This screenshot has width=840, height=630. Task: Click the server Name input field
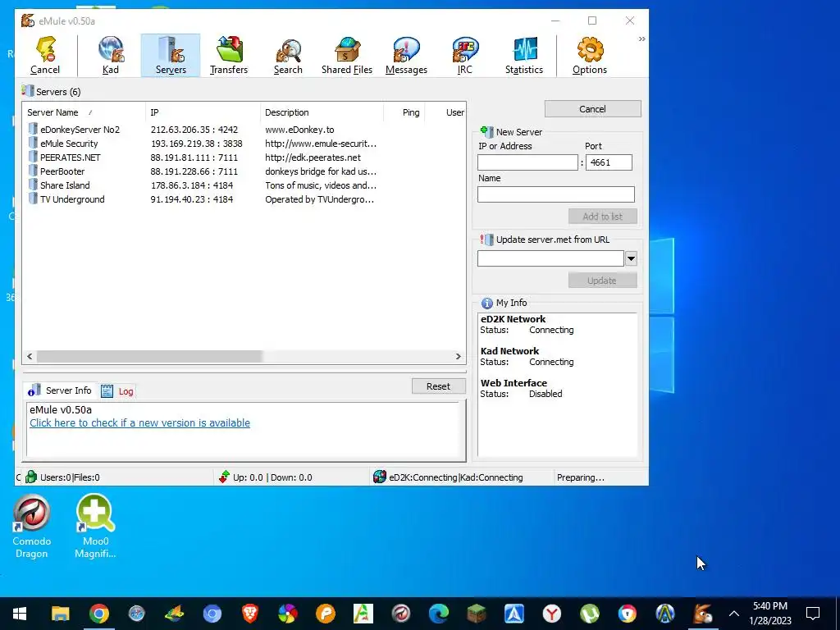555,194
